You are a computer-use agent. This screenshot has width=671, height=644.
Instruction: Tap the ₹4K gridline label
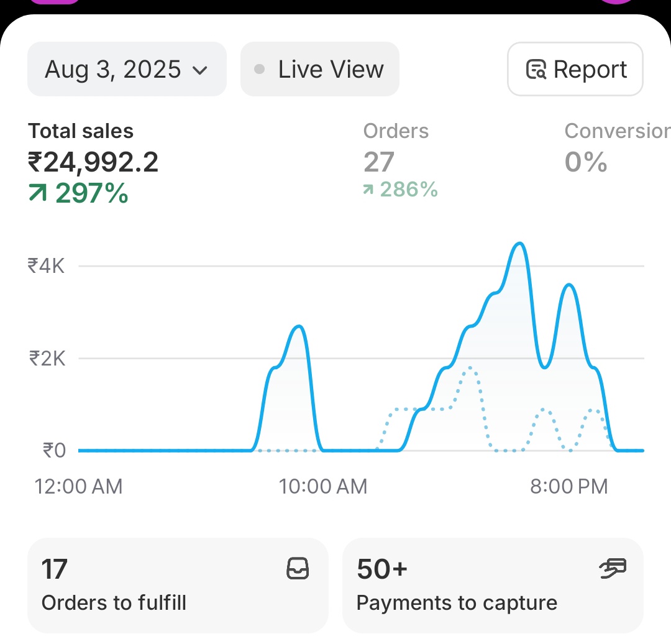tap(46, 266)
